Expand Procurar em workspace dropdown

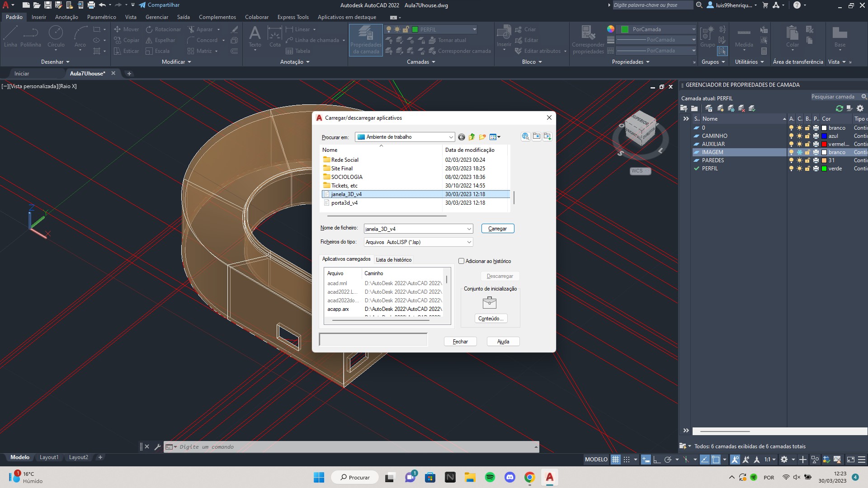[x=450, y=136]
